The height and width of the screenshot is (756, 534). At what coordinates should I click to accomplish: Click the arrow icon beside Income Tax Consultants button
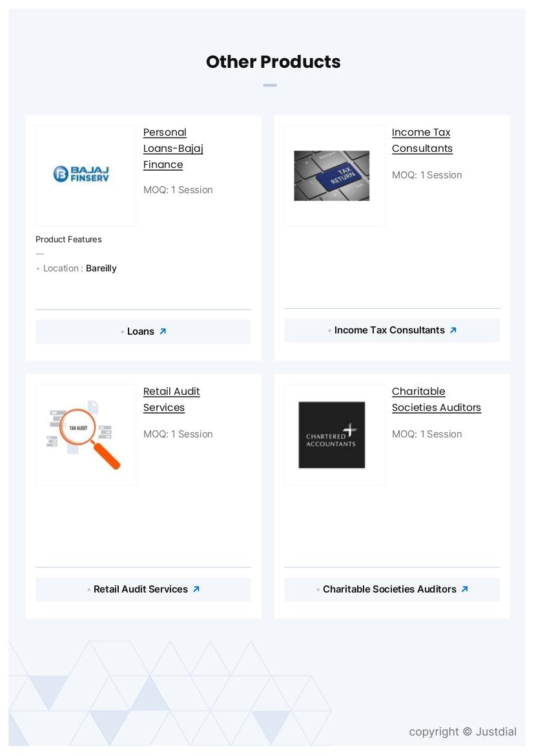[x=453, y=330]
